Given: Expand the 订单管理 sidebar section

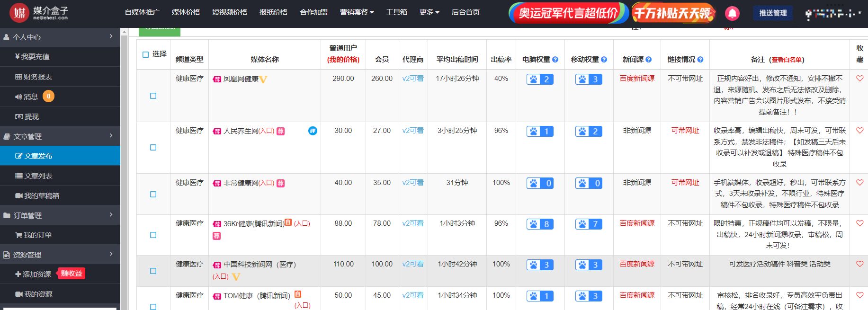Looking at the screenshot, I should click(60, 215).
